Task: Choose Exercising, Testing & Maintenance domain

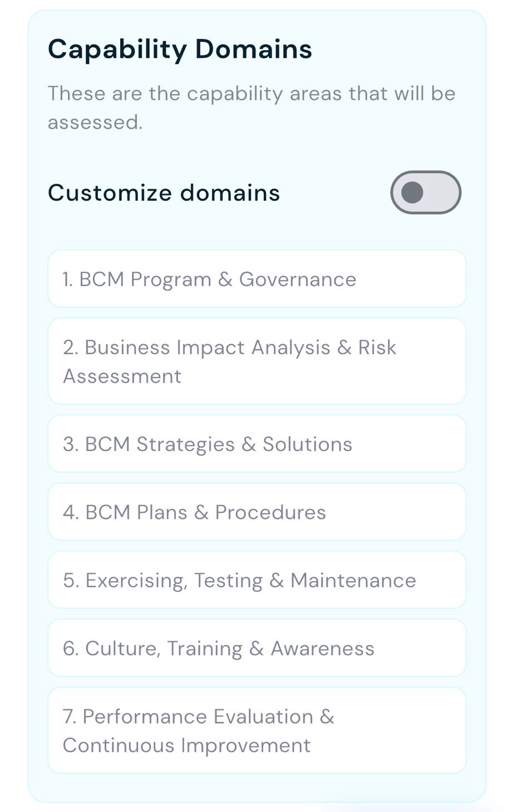Action: pos(257,580)
